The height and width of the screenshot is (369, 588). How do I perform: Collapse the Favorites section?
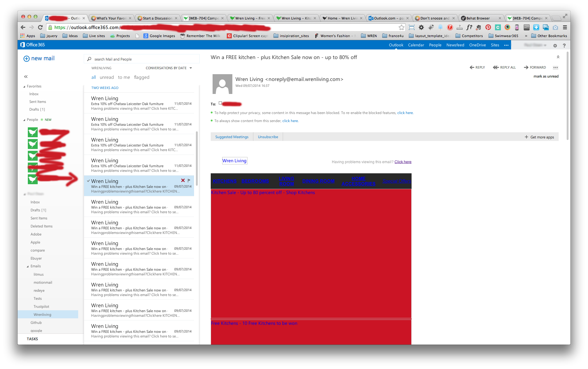click(x=24, y=87)
